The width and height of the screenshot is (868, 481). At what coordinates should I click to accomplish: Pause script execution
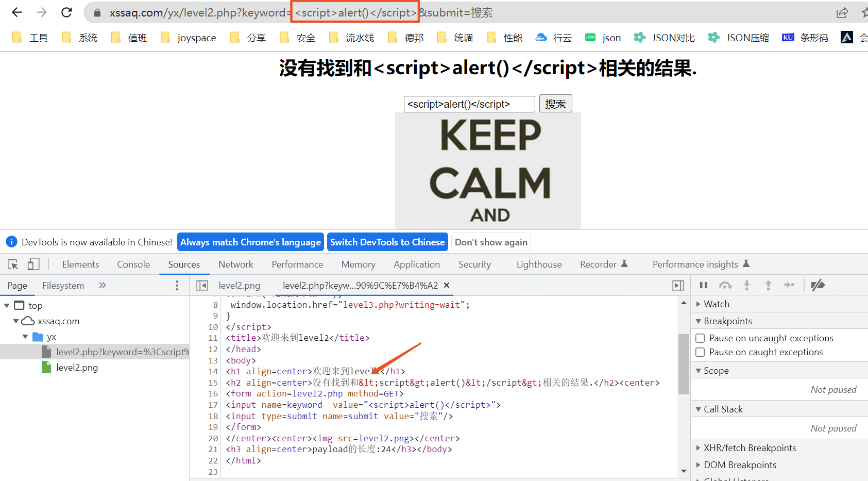click(704, 285)
